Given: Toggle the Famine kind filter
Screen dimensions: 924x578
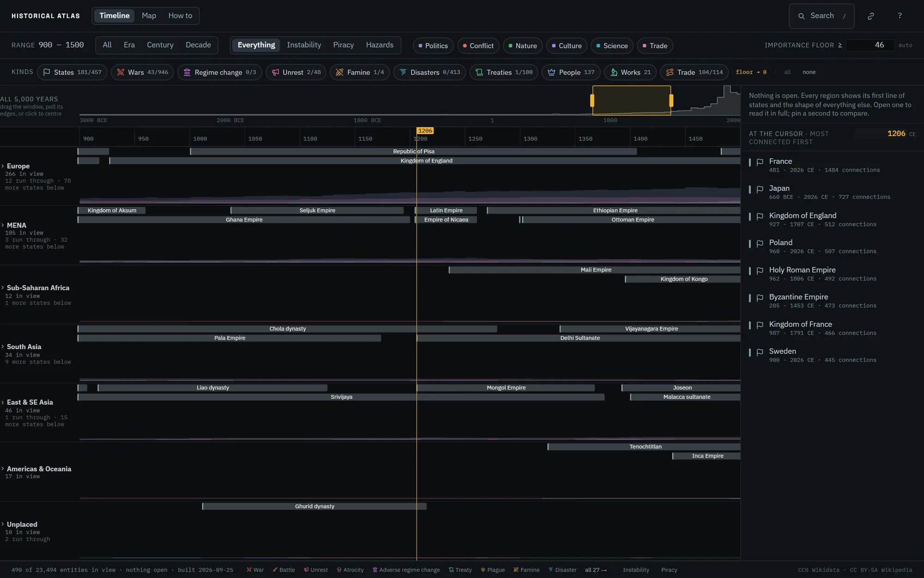Looking at the screenshot, I should (x=360, y=72).
